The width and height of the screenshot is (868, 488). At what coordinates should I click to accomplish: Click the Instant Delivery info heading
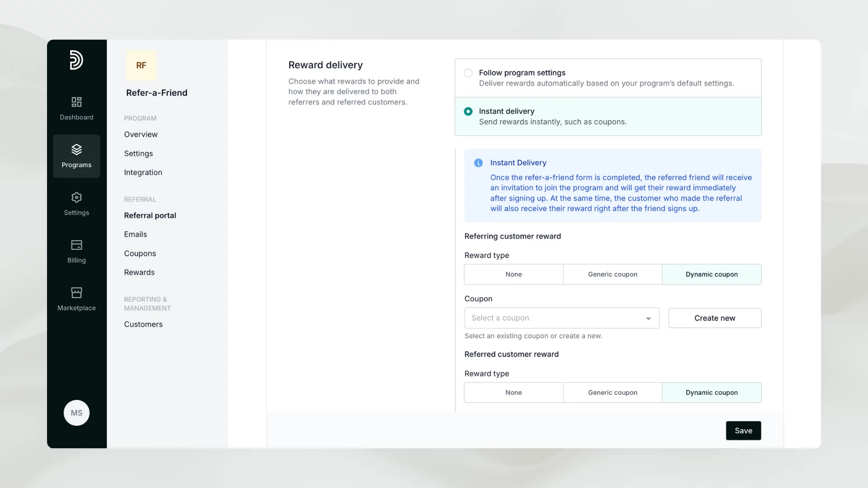point(518,163)
